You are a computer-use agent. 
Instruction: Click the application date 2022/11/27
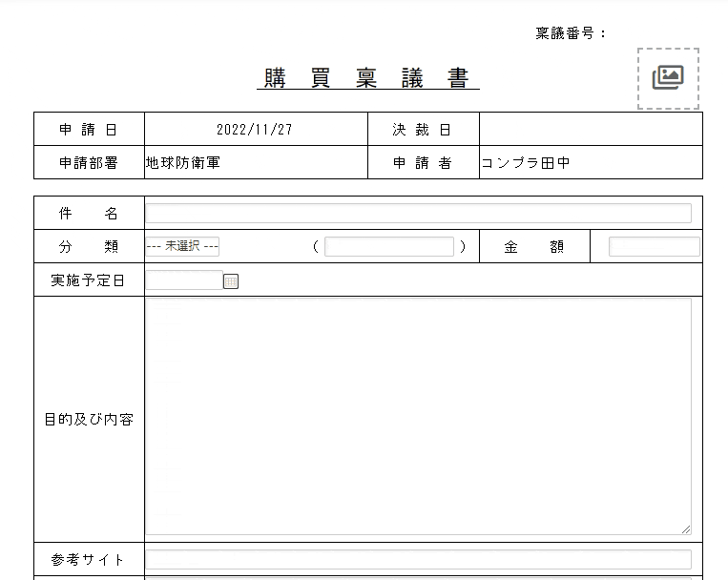tap(255, 130)
